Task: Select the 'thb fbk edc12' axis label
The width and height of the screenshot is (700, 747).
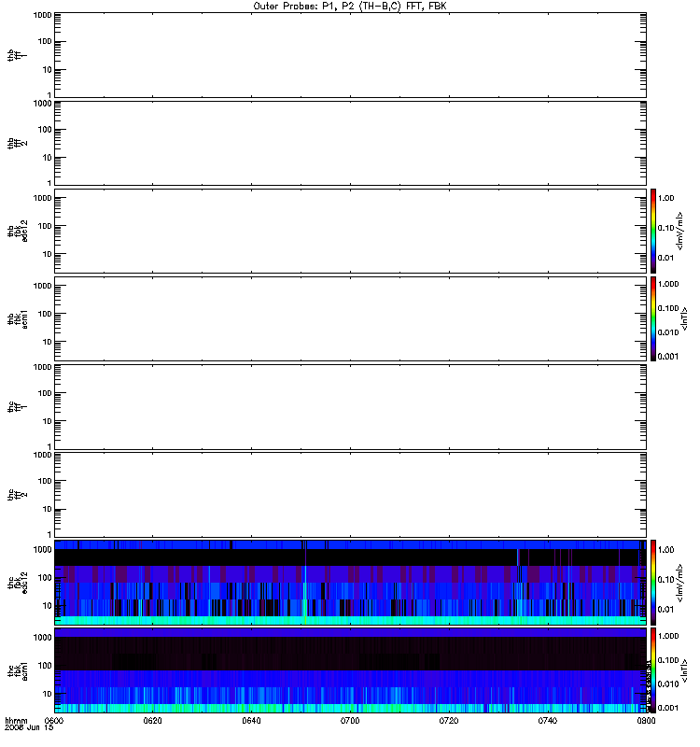Action: (x=17, y=231)
